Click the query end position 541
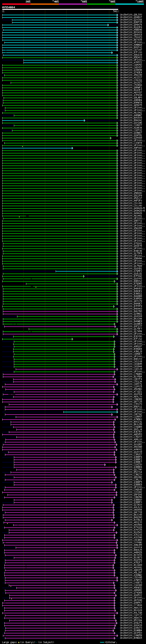 [x=115, y=11]
